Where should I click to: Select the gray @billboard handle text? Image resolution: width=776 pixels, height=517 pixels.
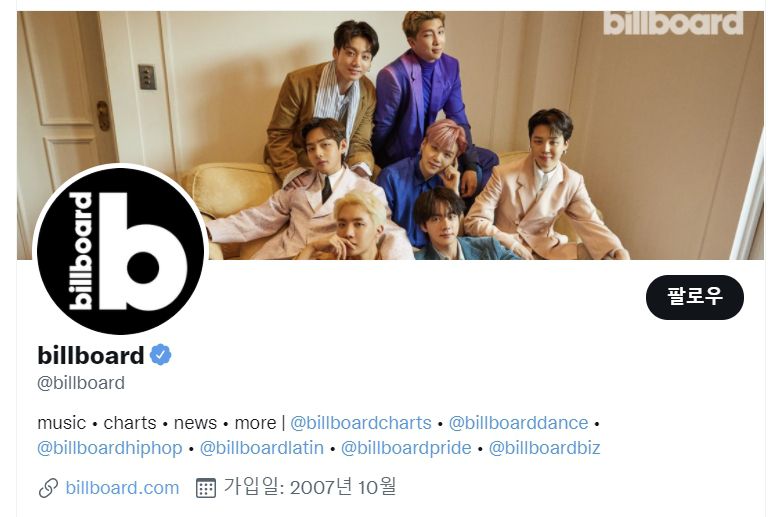(81, 383)
